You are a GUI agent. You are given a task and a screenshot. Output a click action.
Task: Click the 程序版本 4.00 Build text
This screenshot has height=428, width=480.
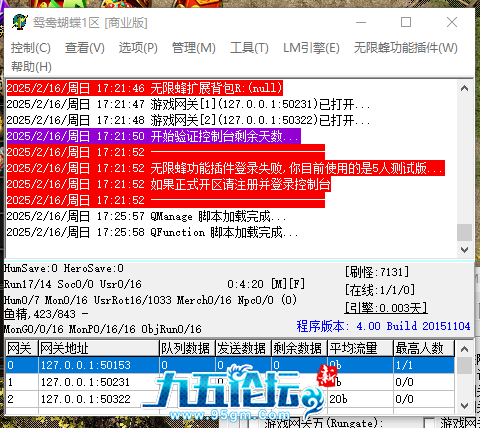click(383, 326)
